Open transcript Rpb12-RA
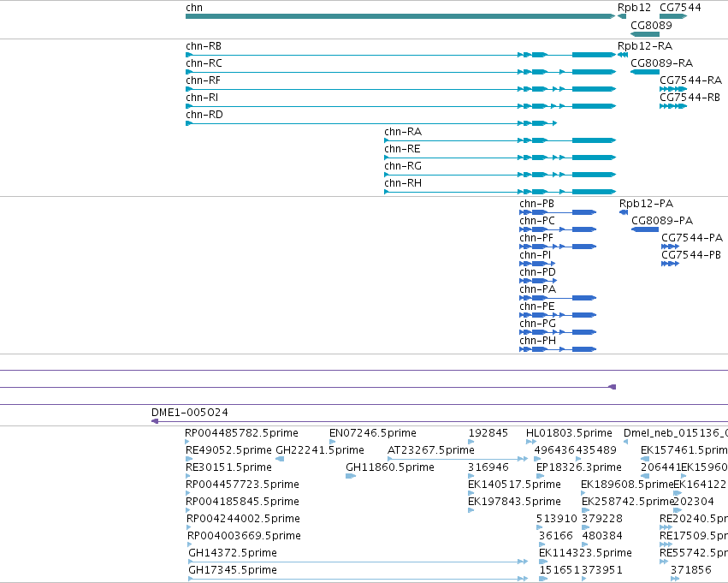The height and width of the screenshot is (583, 728). [645, 46]
